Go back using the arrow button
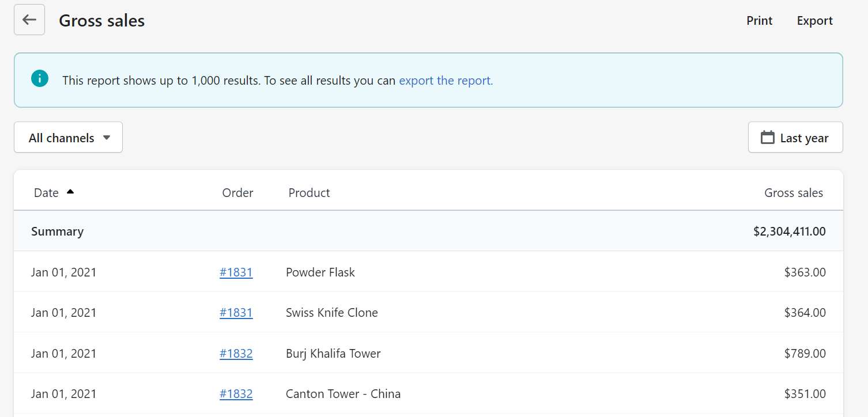 pyautogui.click(x=29, y=20)
